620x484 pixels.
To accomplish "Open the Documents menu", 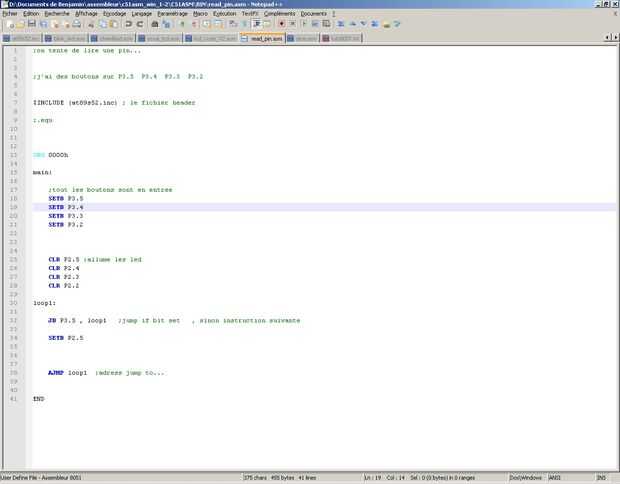I will [x=314, y=13].
